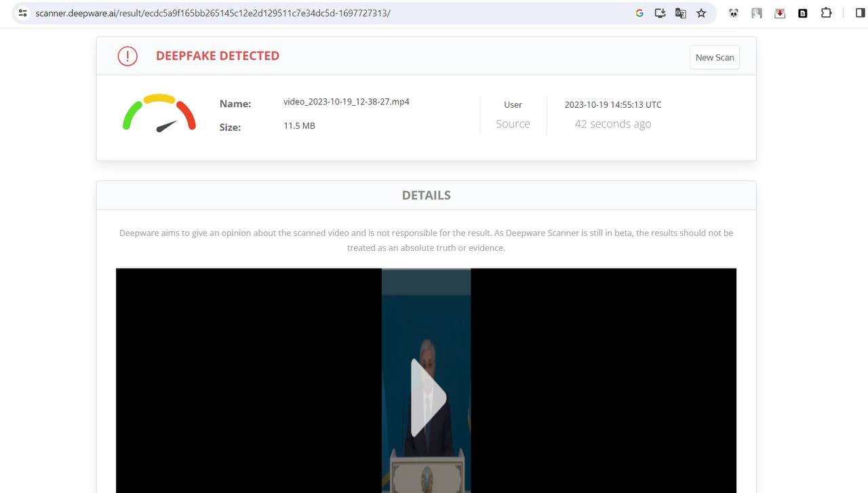This screenshot has height=493, width=868.
Task: Click the DETAILS section header
Action: point(426,195)
